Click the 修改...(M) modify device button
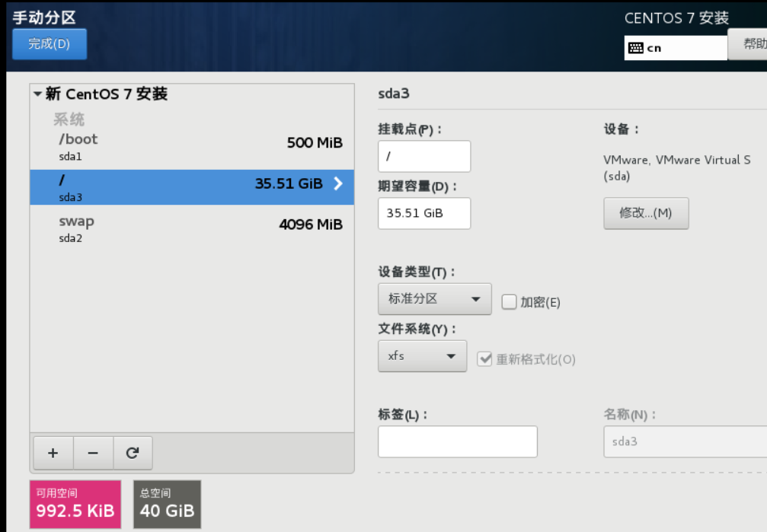 click(x=646, y=212)
